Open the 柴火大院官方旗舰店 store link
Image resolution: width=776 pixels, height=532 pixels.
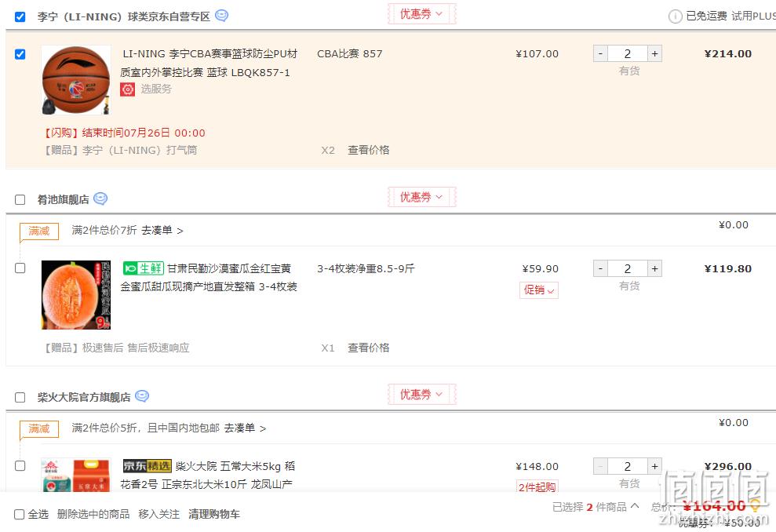pyautogui.click(x=84, y=397)
